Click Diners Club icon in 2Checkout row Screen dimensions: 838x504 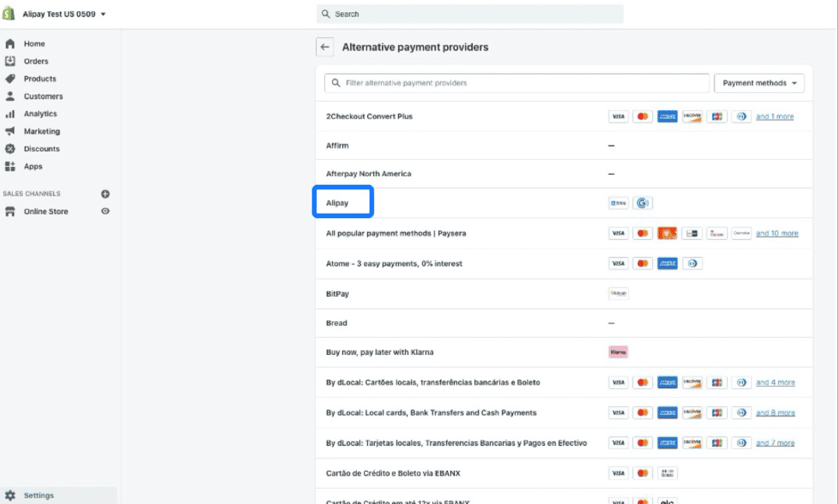click(x=741, y=117)
